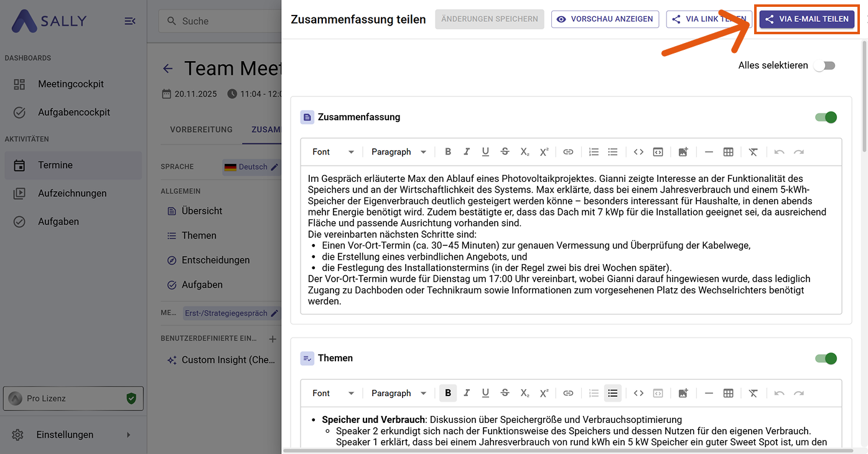
Task: Open Font dropdown in Zusammenfassung editor
Action: pos(333,152)
